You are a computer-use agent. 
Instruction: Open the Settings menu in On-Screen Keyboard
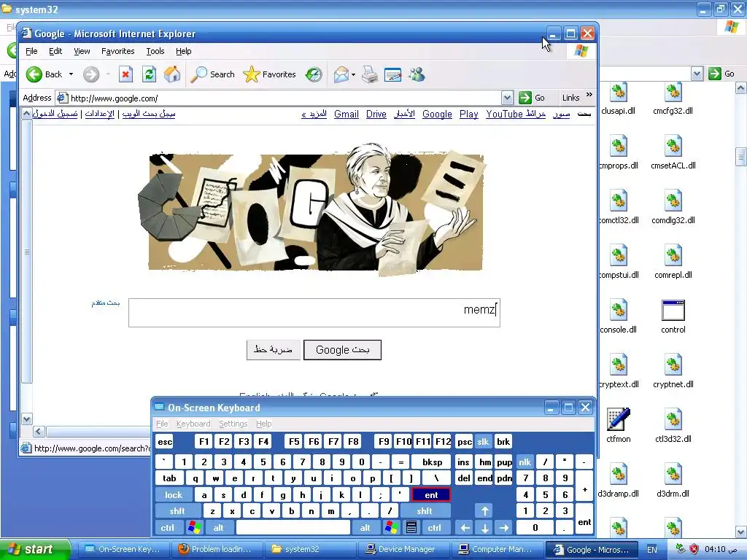tap(233, 424)
